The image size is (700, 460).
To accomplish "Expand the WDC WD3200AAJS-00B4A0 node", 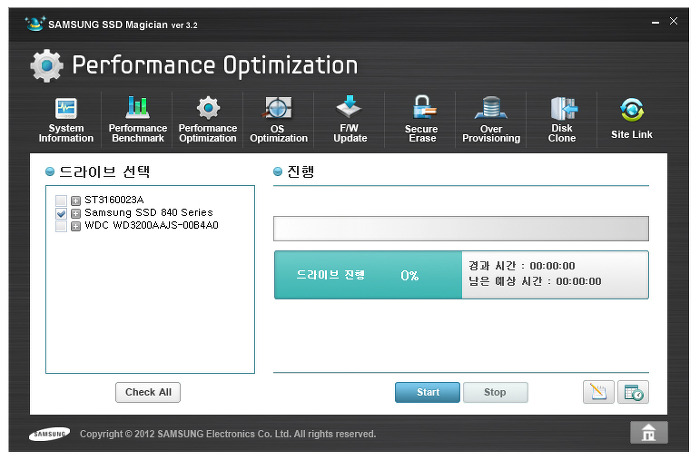I will point(76,226).
